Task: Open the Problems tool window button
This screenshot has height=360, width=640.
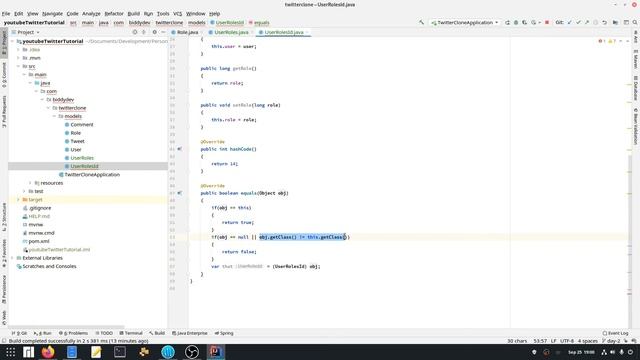Action: click(73, 333)
